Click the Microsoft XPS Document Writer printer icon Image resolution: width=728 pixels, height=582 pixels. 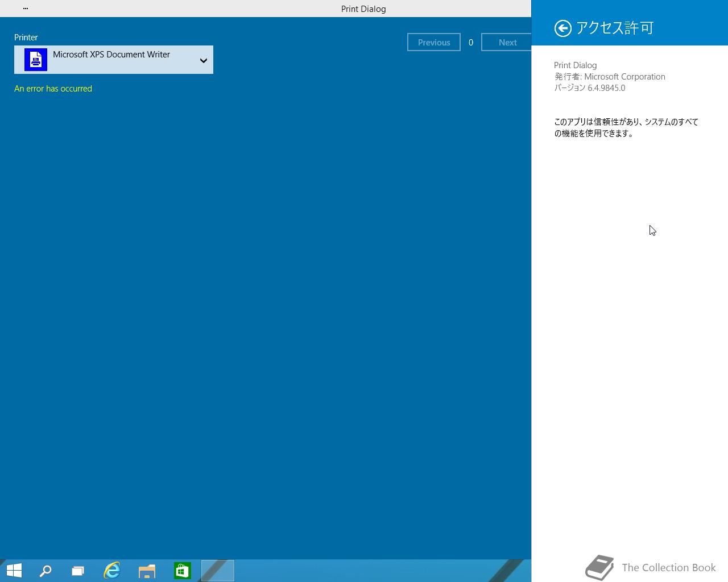36,60
